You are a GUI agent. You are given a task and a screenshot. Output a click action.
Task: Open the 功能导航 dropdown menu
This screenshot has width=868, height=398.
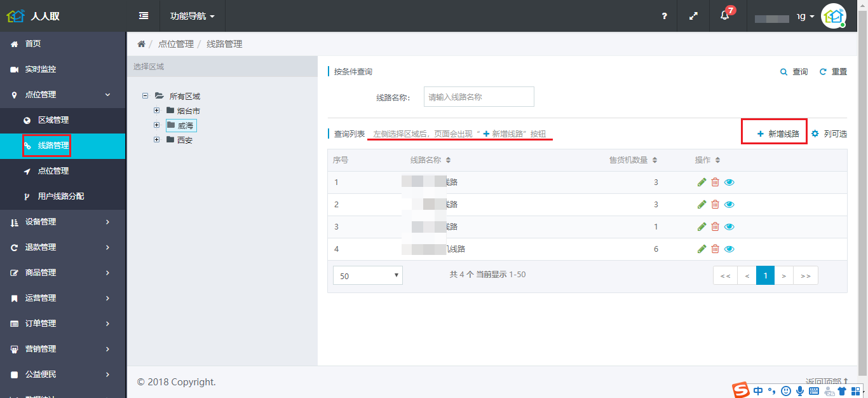(193, 16)
